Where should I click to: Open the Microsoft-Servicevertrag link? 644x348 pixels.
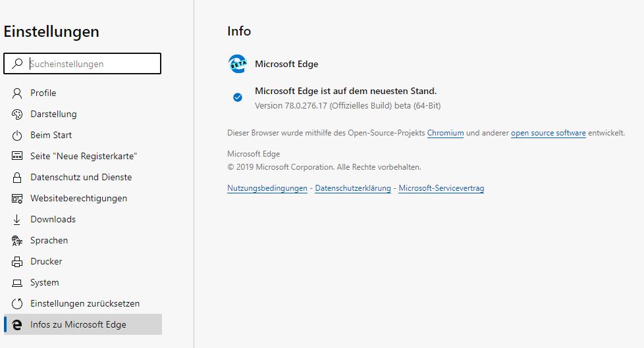[441, 188]
